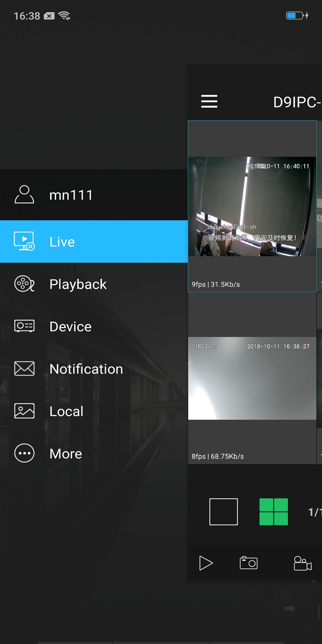The height and width of the screenshot is (644, 322).
Task: Tap the battery charging indicator
Action: (297, 16)
